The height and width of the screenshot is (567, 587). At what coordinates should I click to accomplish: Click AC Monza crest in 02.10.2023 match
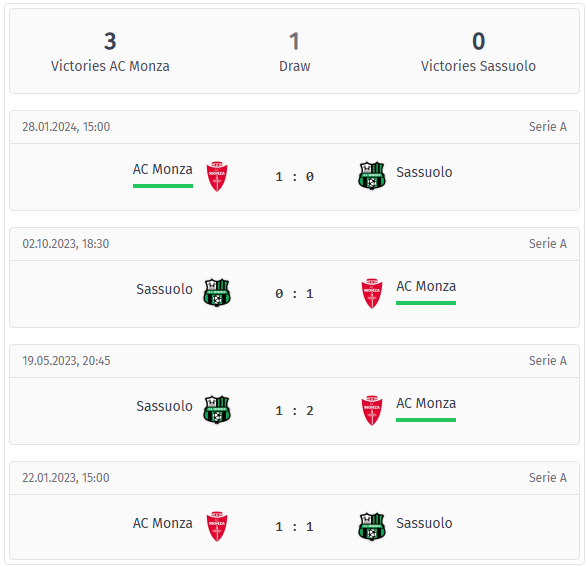tap(372, 293)
